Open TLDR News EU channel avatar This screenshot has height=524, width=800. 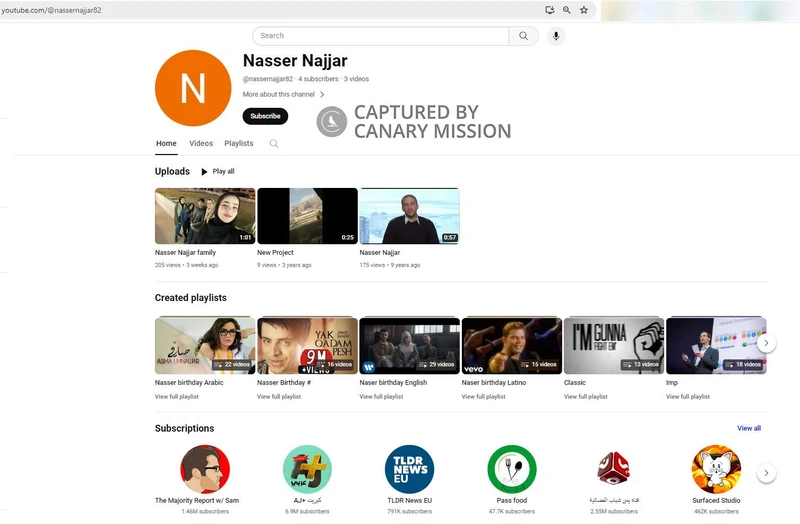[x=410, y=469]
